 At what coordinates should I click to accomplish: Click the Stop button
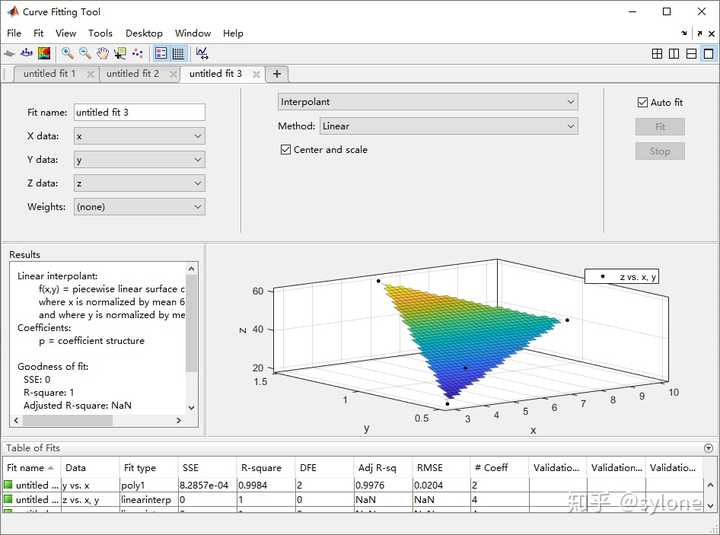[660, 151]
